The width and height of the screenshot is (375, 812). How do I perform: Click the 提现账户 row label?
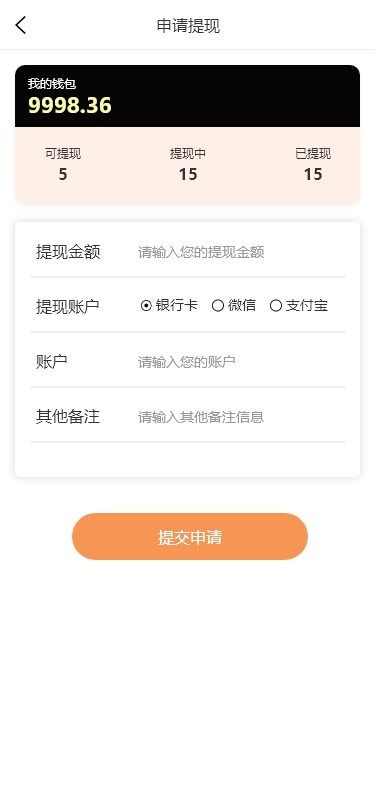point(67,307)
